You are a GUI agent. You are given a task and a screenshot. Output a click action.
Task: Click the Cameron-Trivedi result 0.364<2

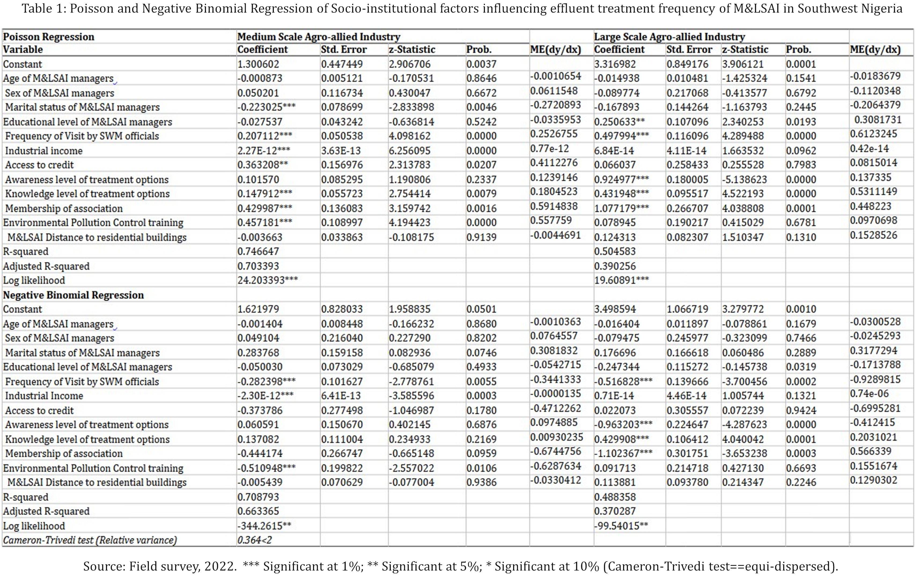point(255,540)
